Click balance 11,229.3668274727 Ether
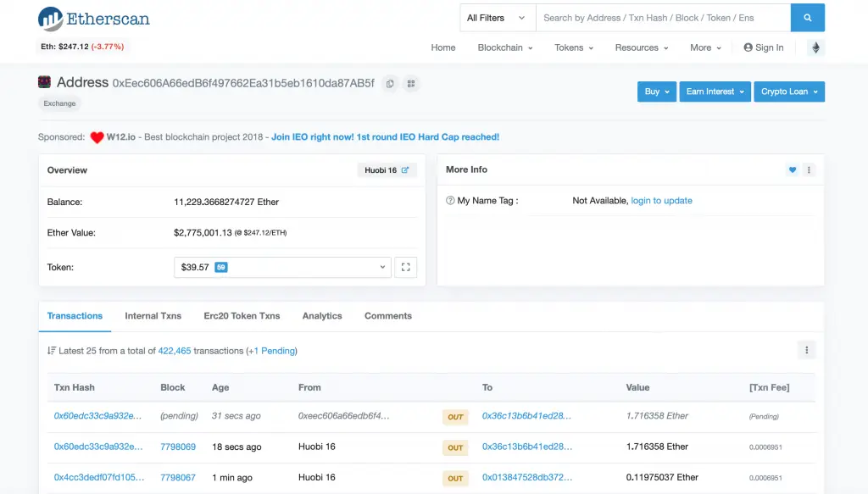 pos(225,202)
